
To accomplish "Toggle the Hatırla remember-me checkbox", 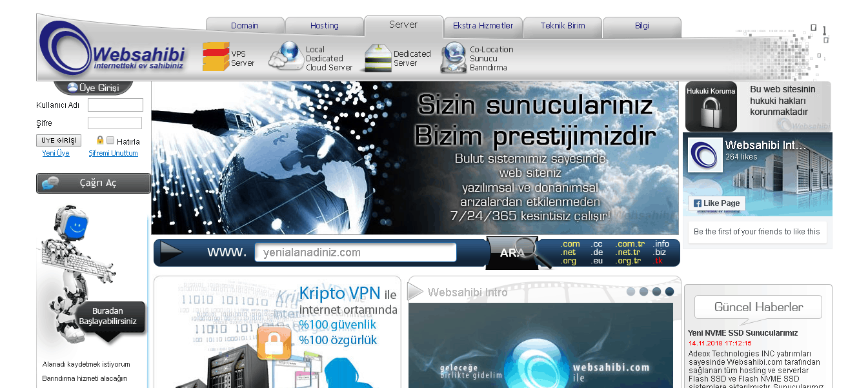I will point(110,141).
